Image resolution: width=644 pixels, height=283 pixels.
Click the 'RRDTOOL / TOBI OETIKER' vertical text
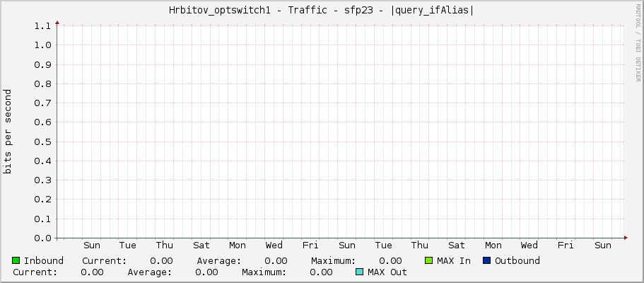coord(638,42)
